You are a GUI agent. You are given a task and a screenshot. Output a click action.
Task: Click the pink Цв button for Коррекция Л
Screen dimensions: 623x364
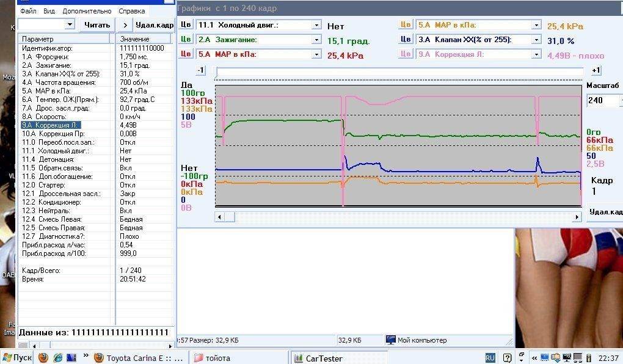coord(406,54)
